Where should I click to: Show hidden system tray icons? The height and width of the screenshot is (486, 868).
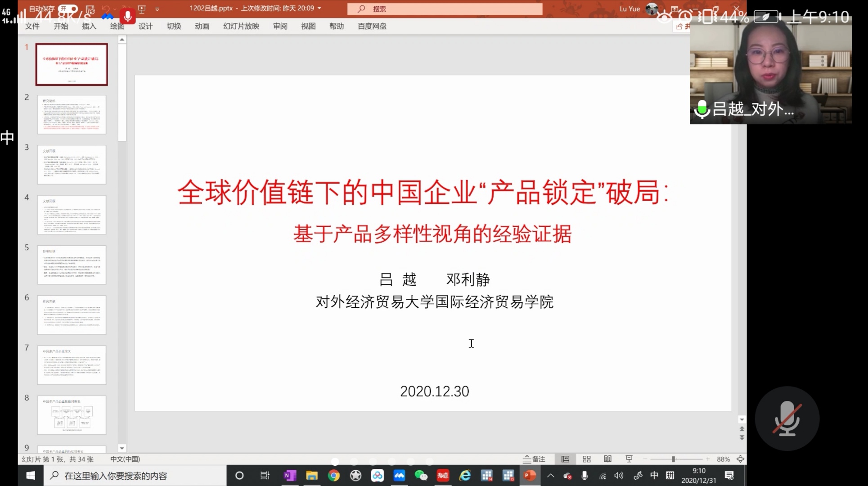[550, 476]
